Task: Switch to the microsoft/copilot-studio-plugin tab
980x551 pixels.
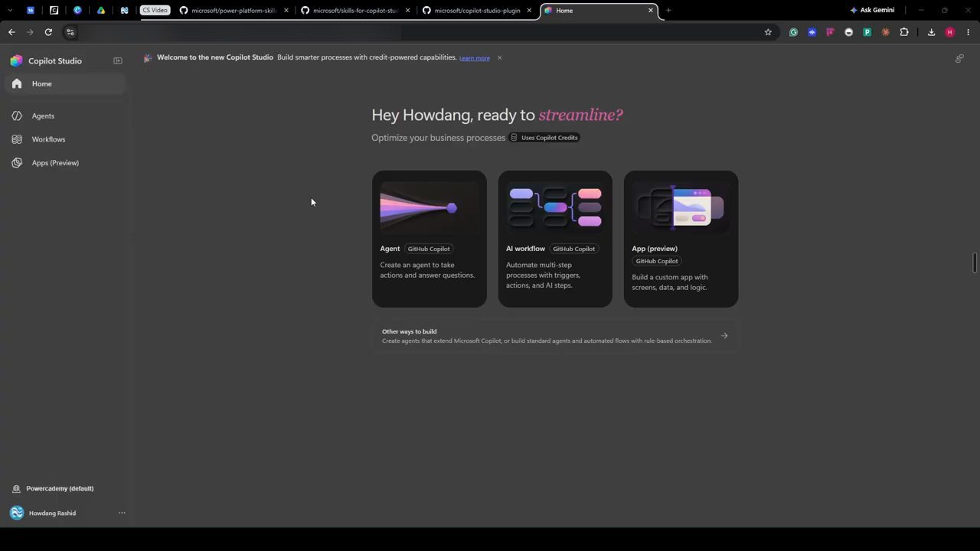Action: [x=477, y=10]
